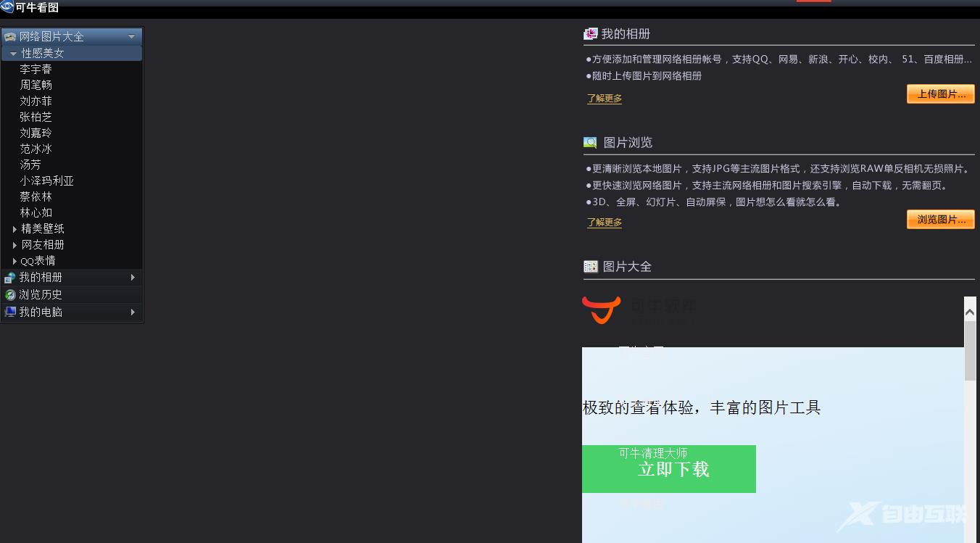Select 汤芳 in the list
The width and height of the screenshot is (980, 543).
click(x=30, y=165)
